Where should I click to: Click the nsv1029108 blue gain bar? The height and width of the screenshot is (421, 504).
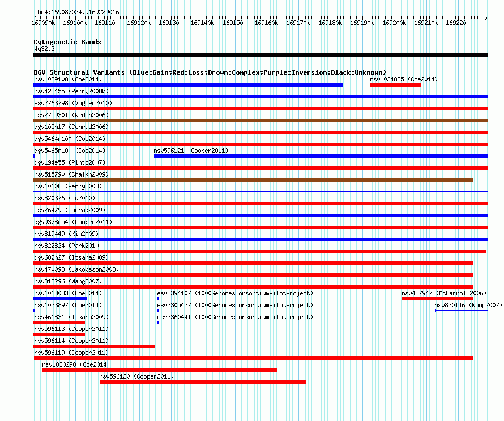[x=189, y=85]
